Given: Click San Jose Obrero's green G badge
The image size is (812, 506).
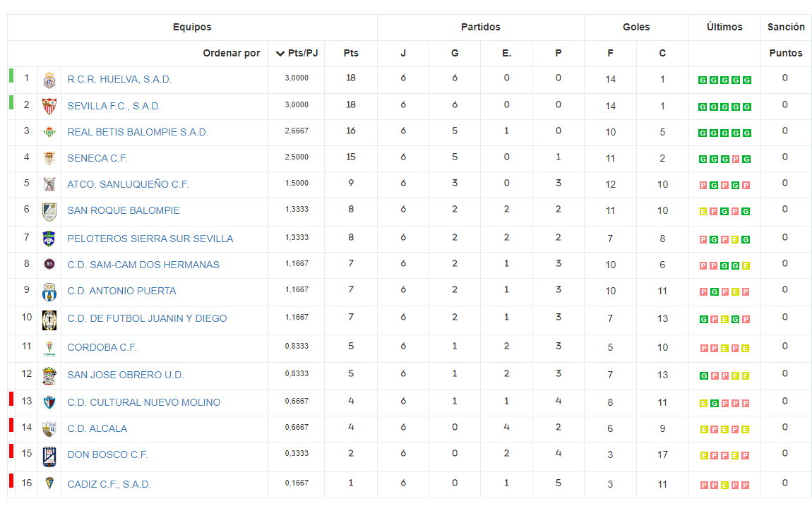Looking at the screenshot, I should [x=703, y=376].
